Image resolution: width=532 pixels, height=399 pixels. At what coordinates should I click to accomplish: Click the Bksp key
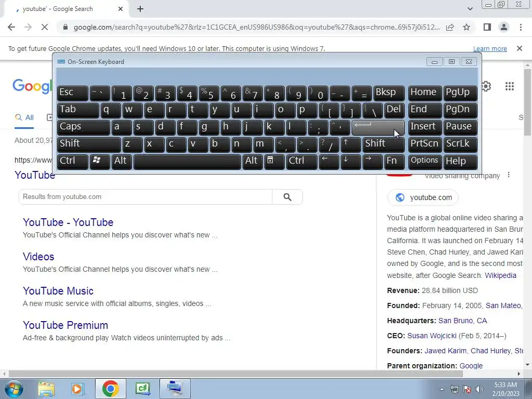(x=389, y=93)
